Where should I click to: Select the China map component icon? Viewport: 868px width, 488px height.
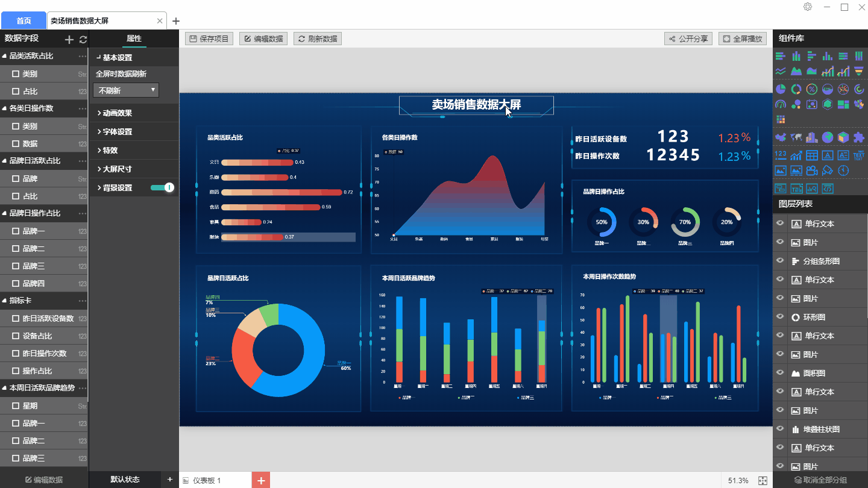point(781,137)
